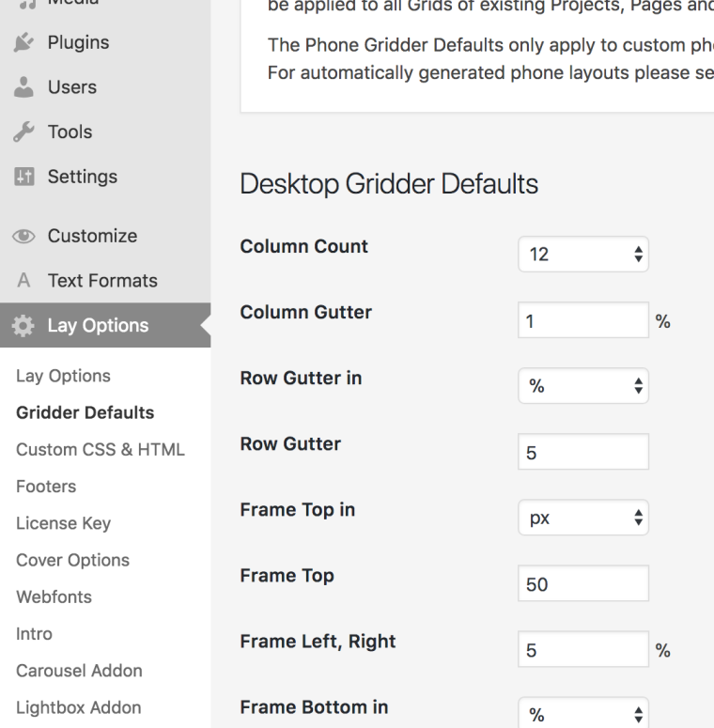Viewport: 714px width, 728px height.
Task: Click the Row Gutter value field
Action: coord(582,452)
